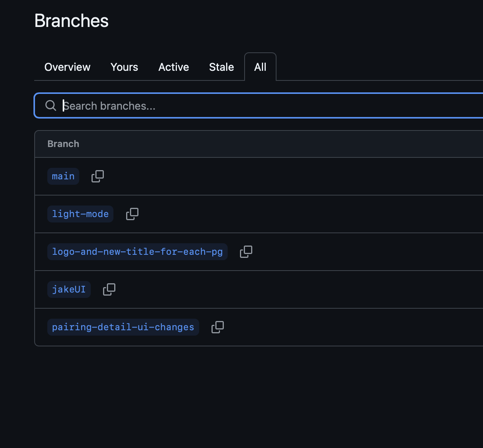Go to the logo-and-new-title-for-each-pg branch
Viewport: 483px width, 448px height.
click(137, 252)
